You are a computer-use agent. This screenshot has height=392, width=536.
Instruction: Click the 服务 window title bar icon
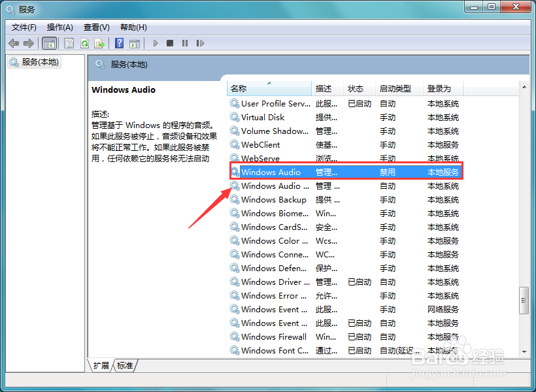(x=11, y=10)
